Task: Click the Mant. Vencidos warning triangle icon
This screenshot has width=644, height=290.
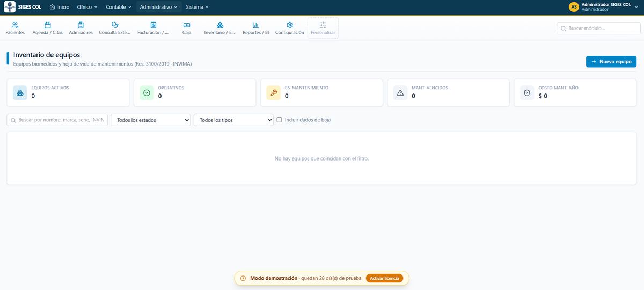Action: pyautogui.click(x=400, y=93)
